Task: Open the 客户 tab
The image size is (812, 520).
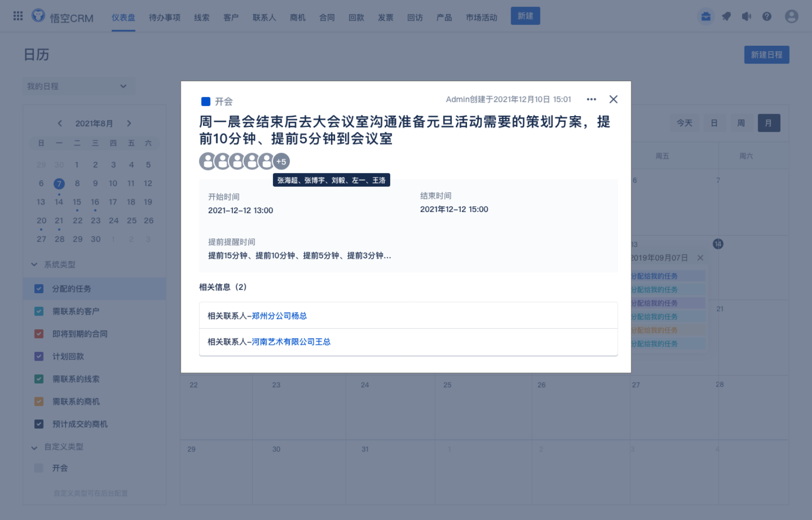Action: (231, 18)
